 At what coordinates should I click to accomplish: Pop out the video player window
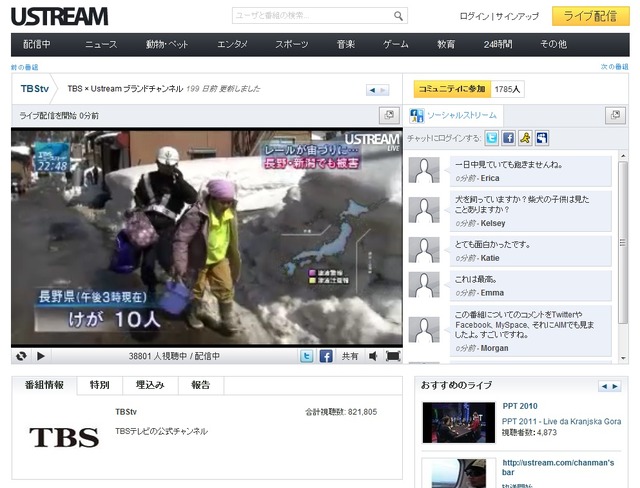point(389,116)
